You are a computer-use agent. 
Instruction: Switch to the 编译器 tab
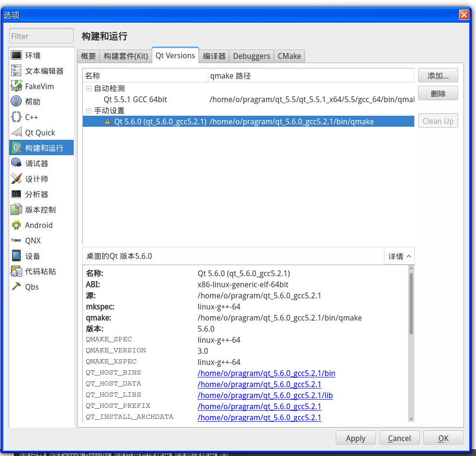(x=214, y=56)
